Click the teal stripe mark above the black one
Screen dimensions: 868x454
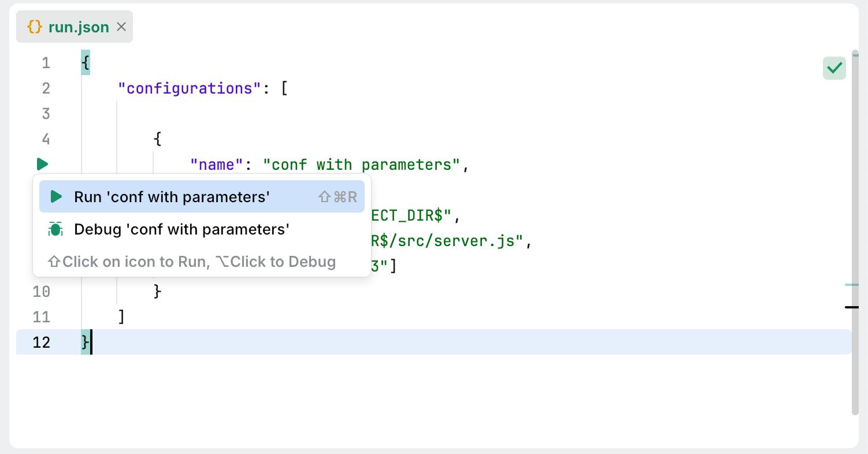tap(851, 285)
